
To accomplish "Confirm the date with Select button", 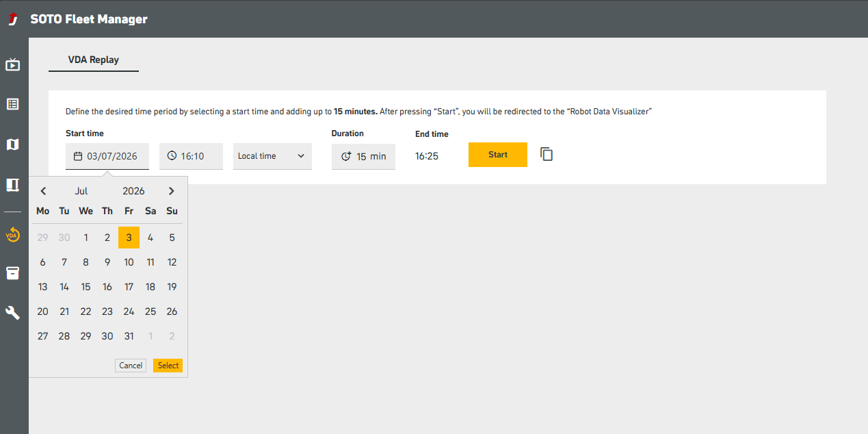I will pos(168,366).
